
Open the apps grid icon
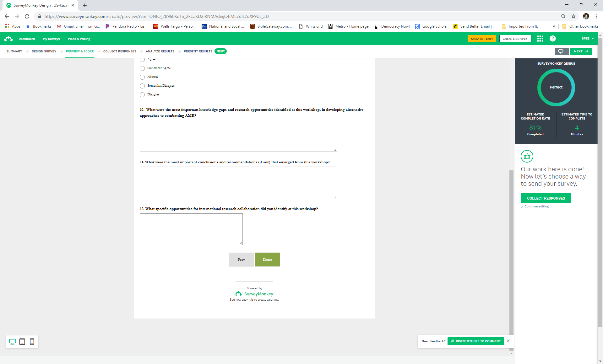540,39
